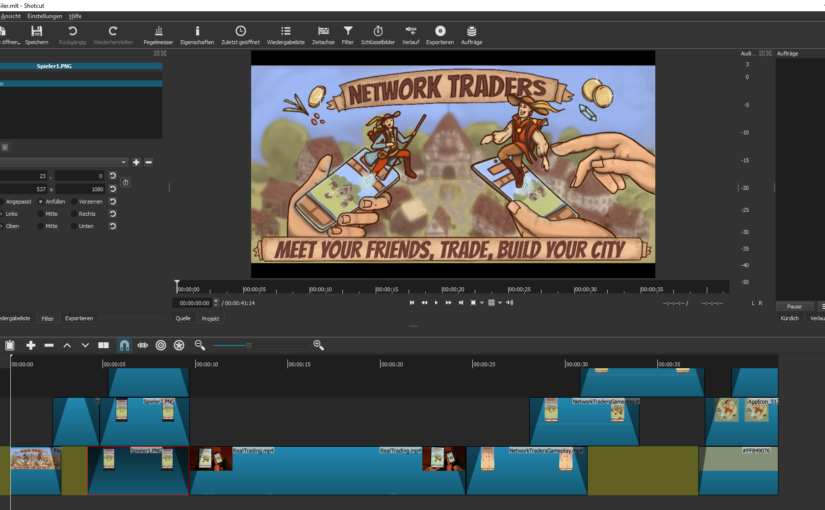Viewport: 825px width, 510px height.
Task: Toggle the magnet snapping button
Action: point(124,345)
